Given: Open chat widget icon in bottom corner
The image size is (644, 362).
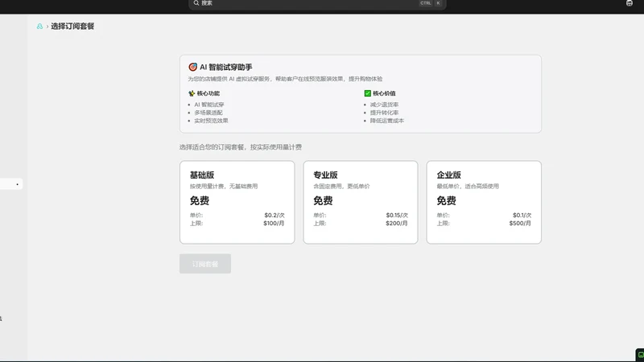Looking at the screenshot, I should [640, 355].
